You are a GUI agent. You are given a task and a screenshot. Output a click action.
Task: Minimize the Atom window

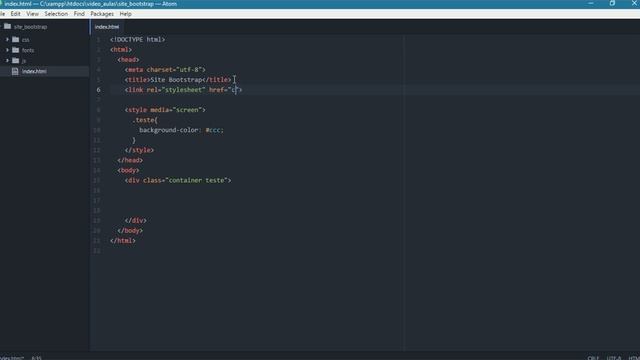591,3
